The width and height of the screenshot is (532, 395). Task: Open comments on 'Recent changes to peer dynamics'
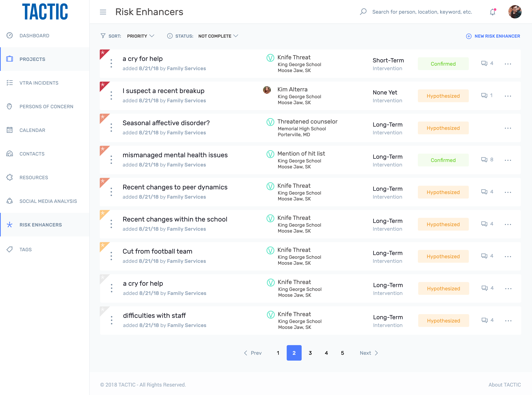tap(487, 192)
